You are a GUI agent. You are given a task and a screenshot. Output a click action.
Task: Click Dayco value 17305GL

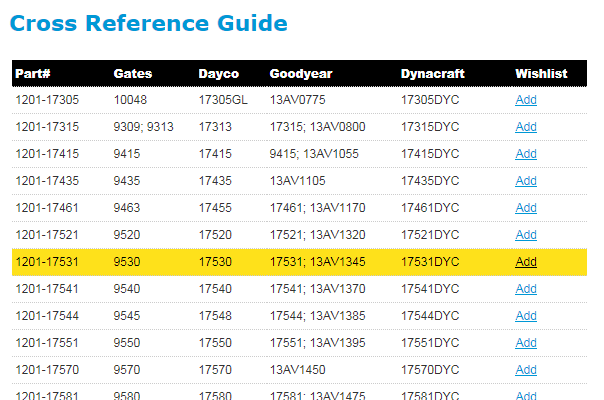click(x=223, y=100)
